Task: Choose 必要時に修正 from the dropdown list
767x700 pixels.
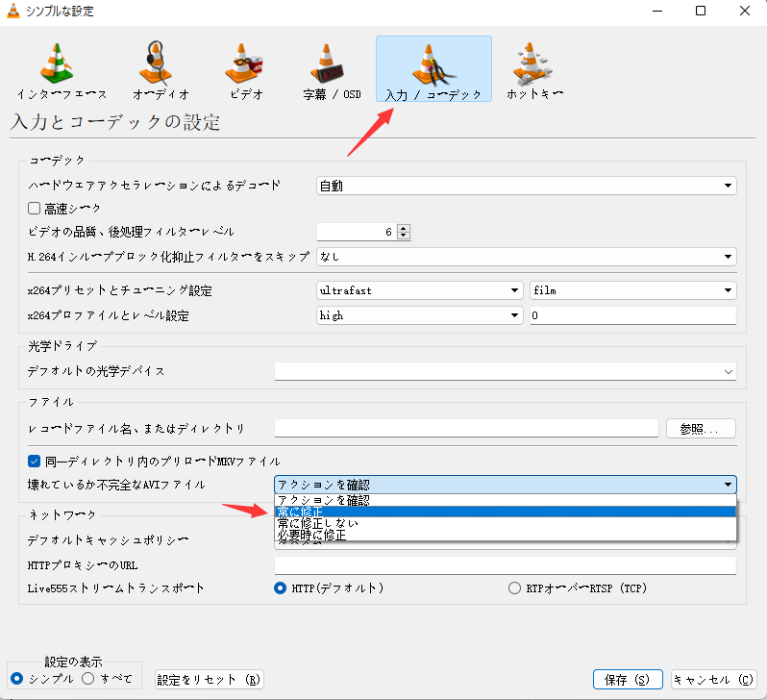Action: point(312,535)
